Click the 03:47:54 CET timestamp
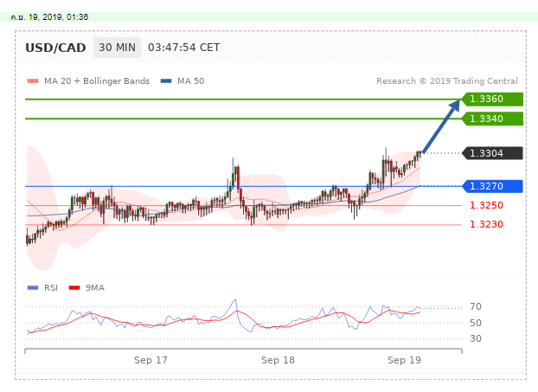Viewport: 538px width, 392px height. (184, 48)
